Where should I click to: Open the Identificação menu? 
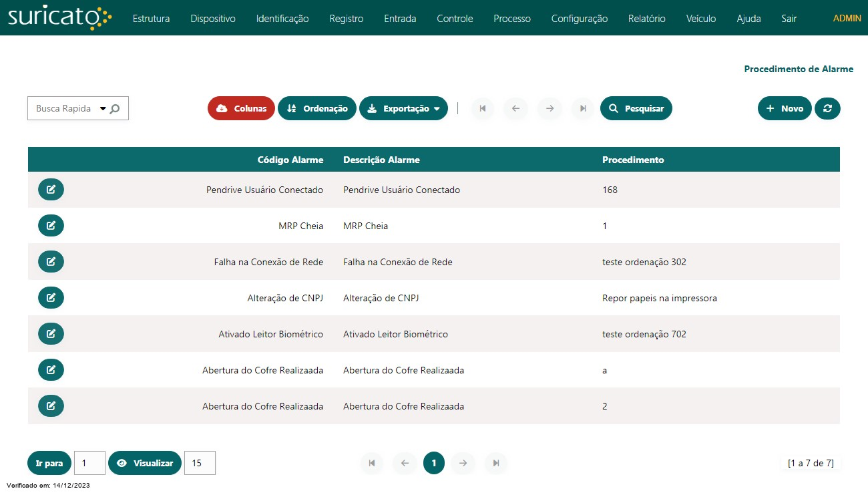(x=282, y=19)
